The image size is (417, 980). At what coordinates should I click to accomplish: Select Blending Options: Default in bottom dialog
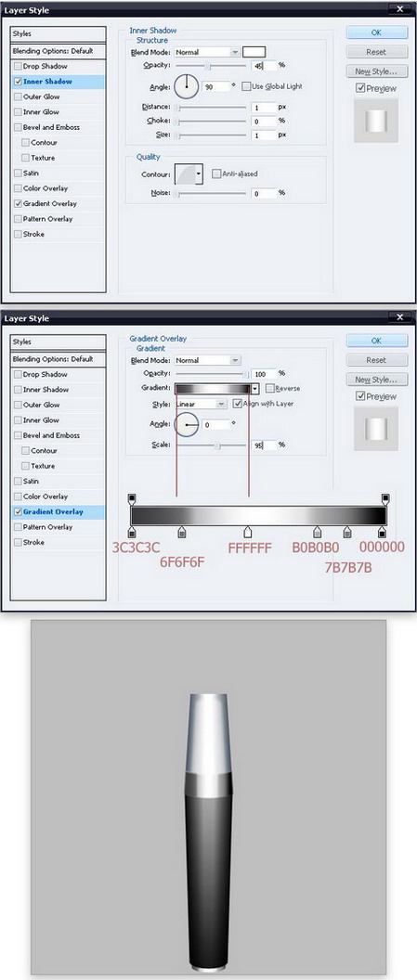pyautogui.click(x=59, y=359)
